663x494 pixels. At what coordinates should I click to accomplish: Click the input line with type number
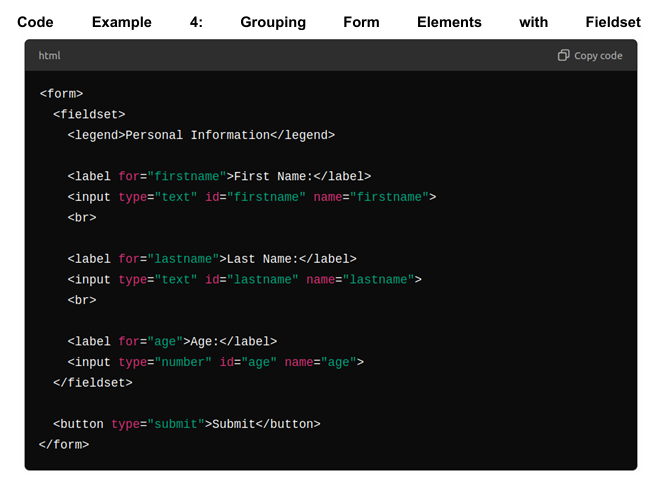[x=216, y=362]
